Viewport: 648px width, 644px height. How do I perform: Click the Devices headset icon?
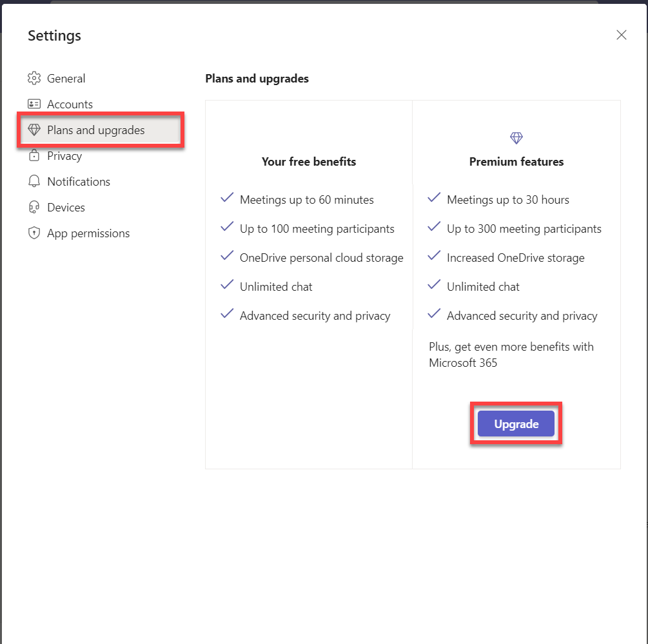tap(34, 207)
